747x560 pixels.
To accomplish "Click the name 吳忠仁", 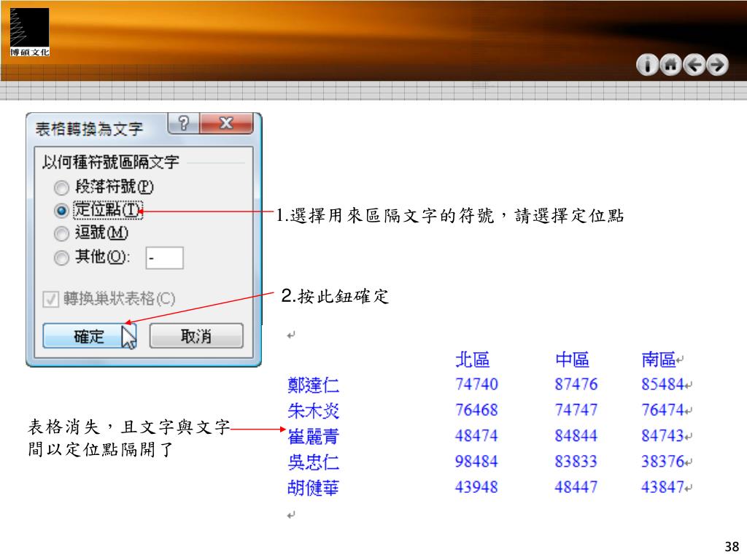I will [x=313, y=462].
